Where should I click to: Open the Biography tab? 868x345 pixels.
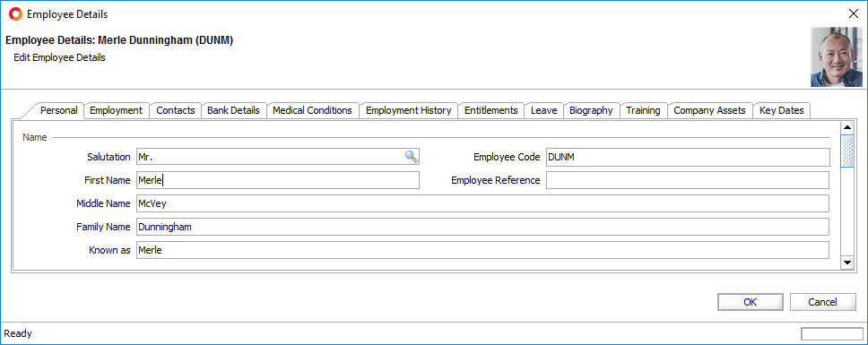(x=591, y=110)
